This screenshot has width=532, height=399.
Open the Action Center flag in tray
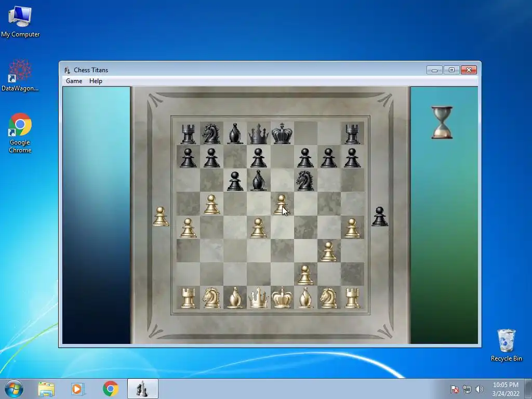tap(454, 389)
